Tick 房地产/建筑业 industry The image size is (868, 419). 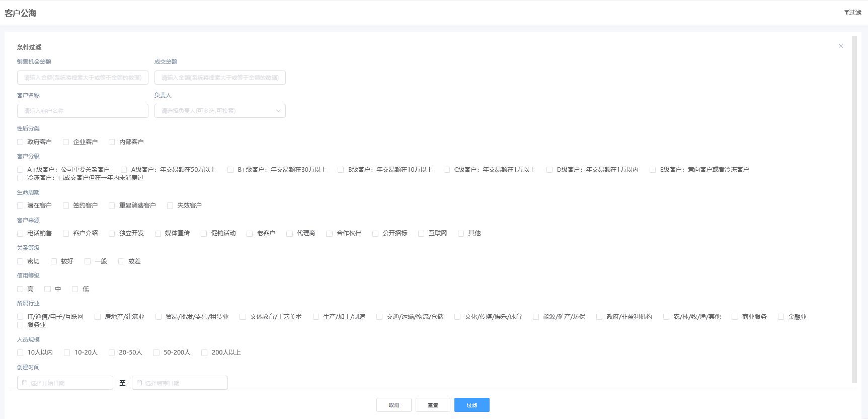click(98, 317)
